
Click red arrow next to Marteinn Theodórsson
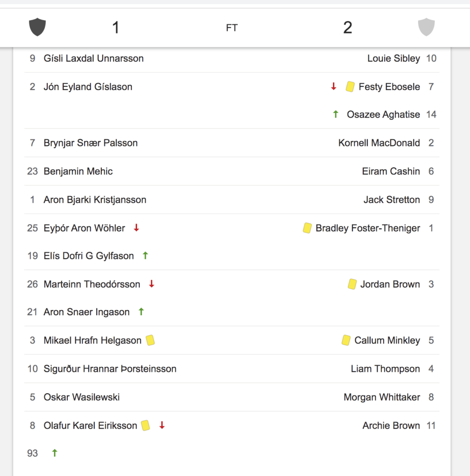tap(151, 284)
